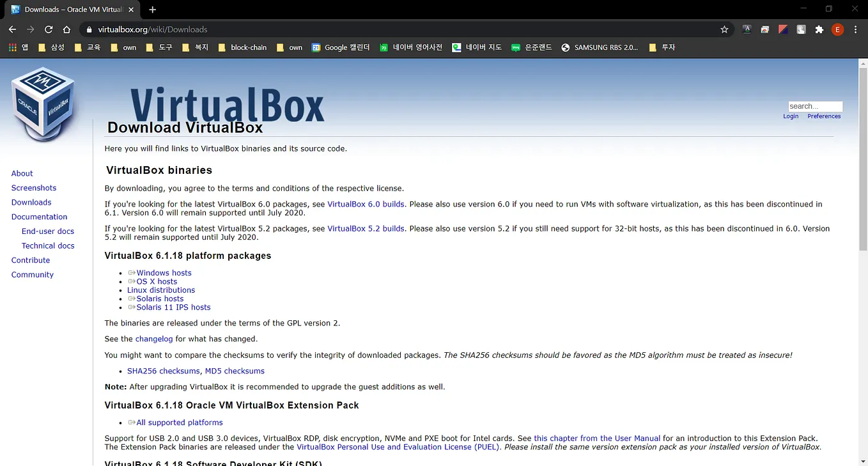Screen dimensions: 868x466
Task: Open the MD5 checksums link
Action: pyautogui.click(x=235, y=371)
